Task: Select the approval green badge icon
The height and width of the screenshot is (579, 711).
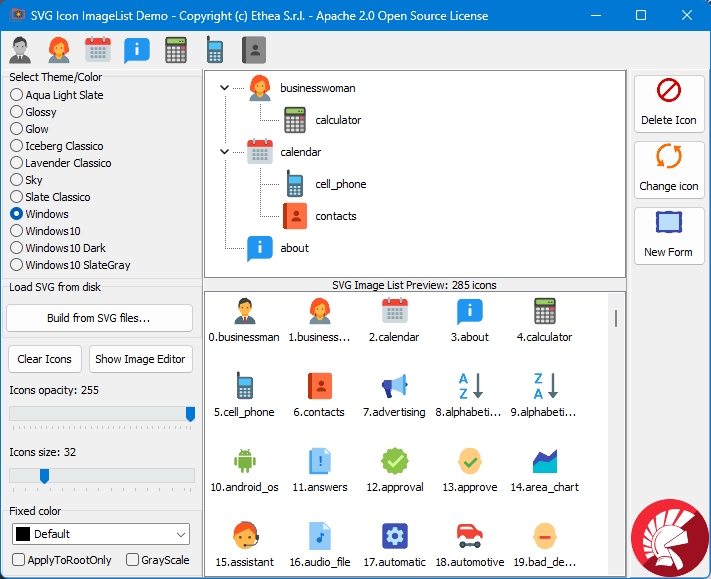Action: click(x=394, y=462)
